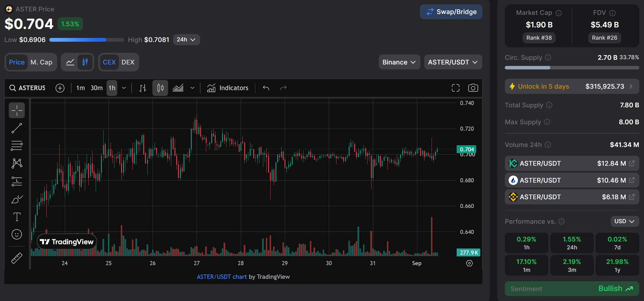Viewport: 644px width, 301px height.
Task: Switch to TradingView candlestick mode
Action: [x=85, y=62]
